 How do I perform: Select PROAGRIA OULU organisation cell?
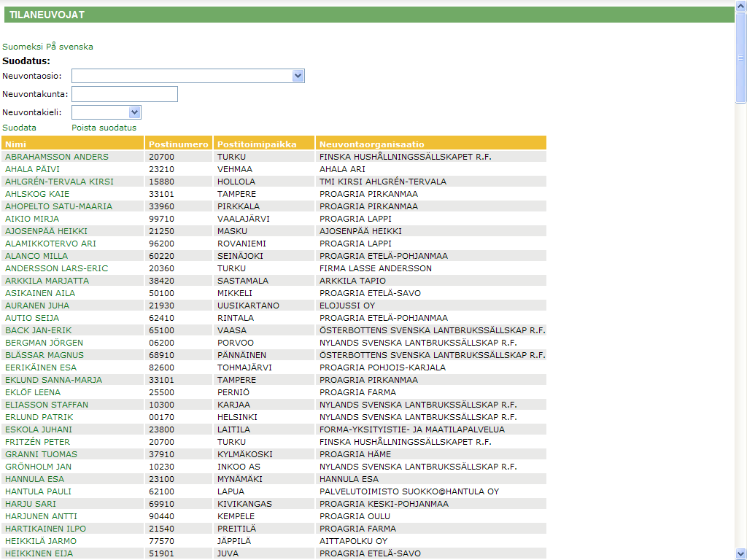click(431, 516)
